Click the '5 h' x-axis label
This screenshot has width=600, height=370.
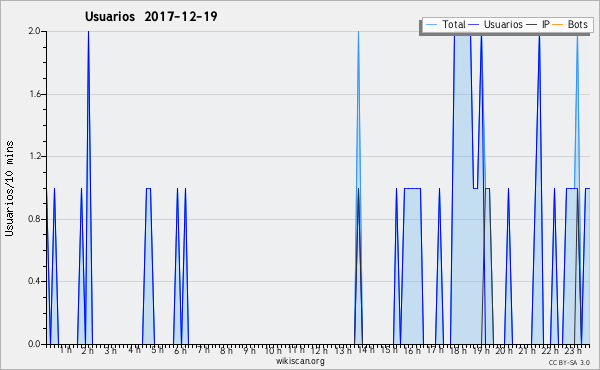(157, 350)
